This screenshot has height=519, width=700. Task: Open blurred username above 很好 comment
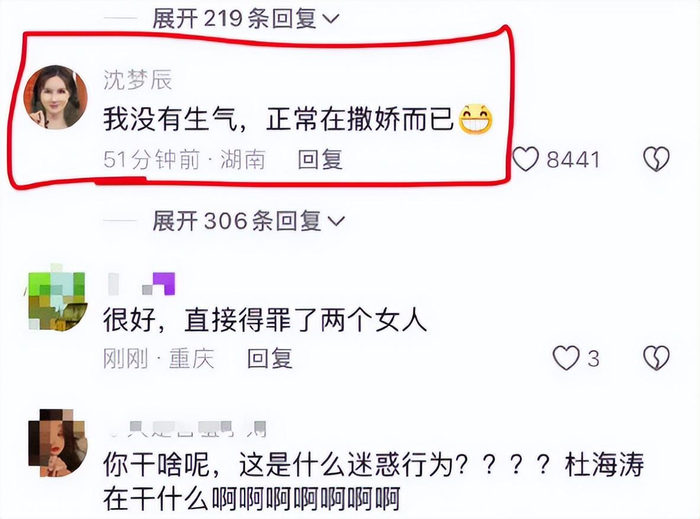pos(142,284)
